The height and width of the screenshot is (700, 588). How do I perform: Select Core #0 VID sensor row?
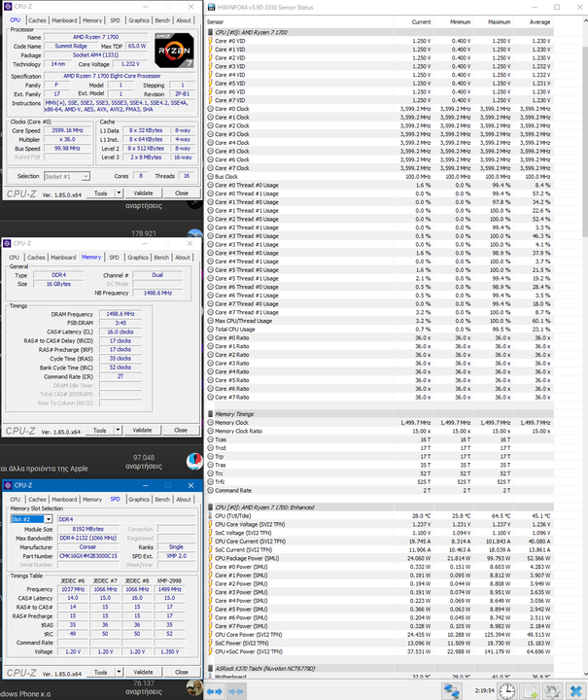coord(380,41)
